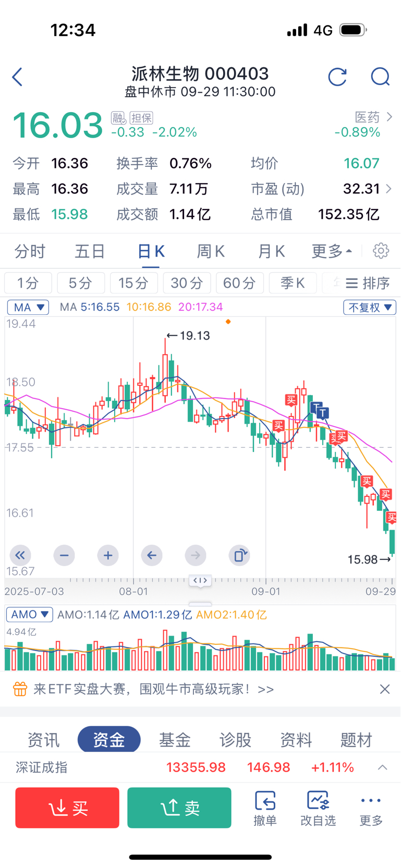The image size is (401, 868).
Task: Refresh the stock quote data
Action: 337,77
